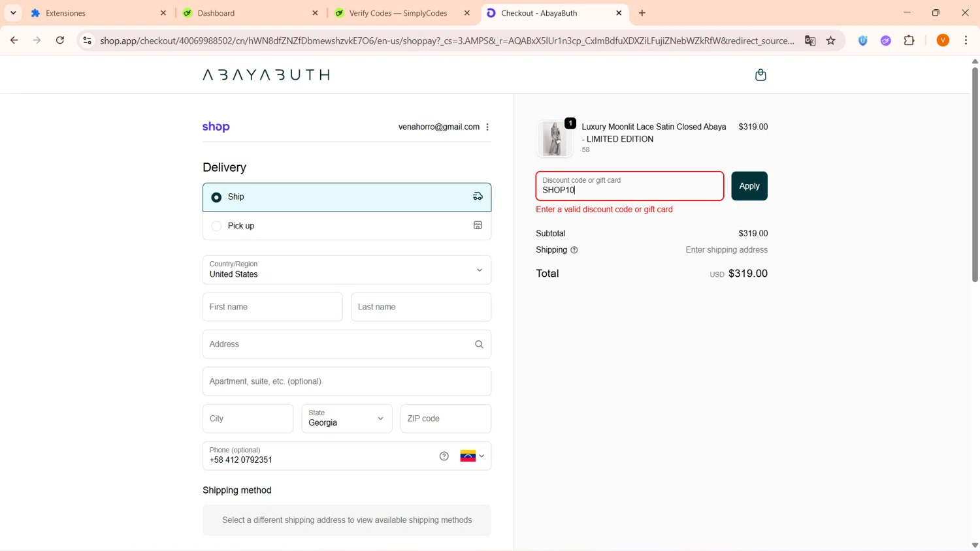Image resolution: width=980 pixels, height=551 pixels.
Task: Click the Shipping method heading
Action: click(x=237, y=490)
